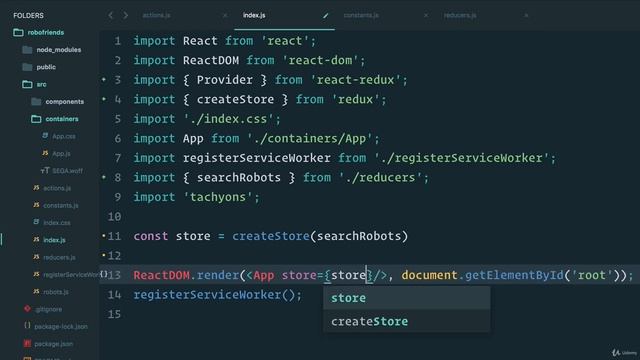Click 'ReactDOM' on line 13

pos(162,275)
